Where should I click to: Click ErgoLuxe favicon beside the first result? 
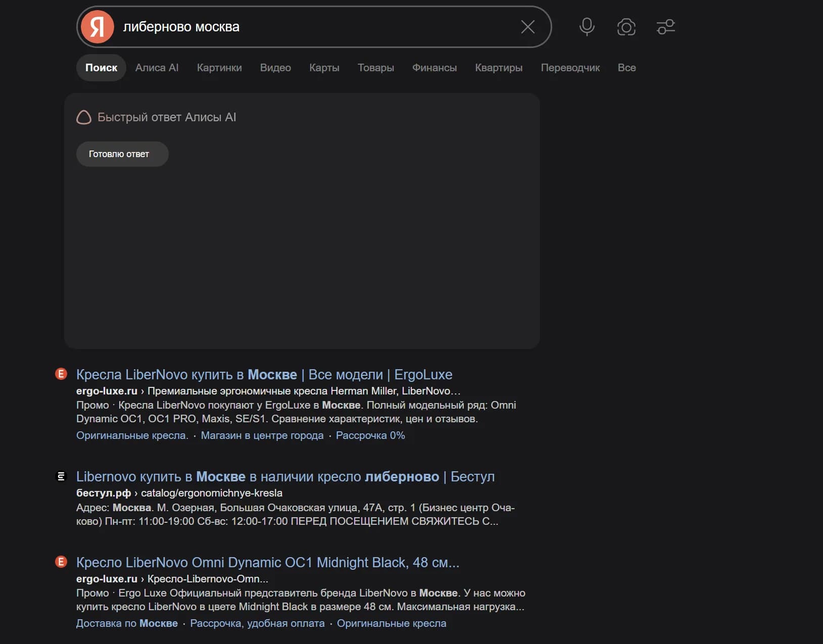[x=61, y=374]
